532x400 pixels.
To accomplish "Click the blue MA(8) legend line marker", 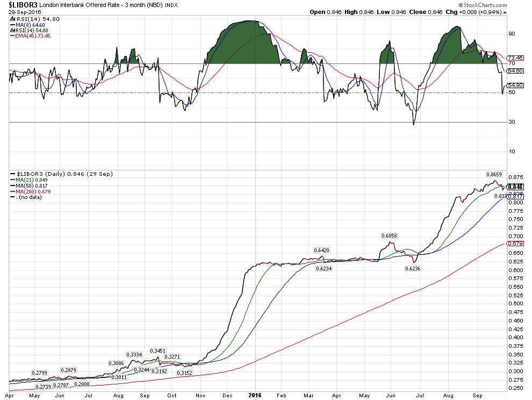I will click(x=12, y=25).
